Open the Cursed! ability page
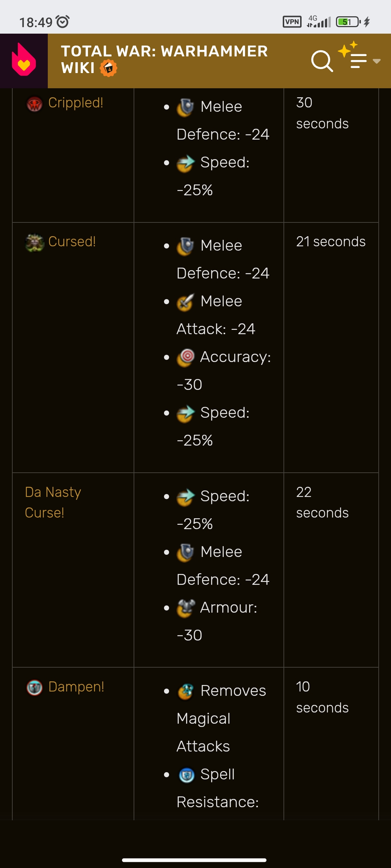 click(x=72, y=242)
